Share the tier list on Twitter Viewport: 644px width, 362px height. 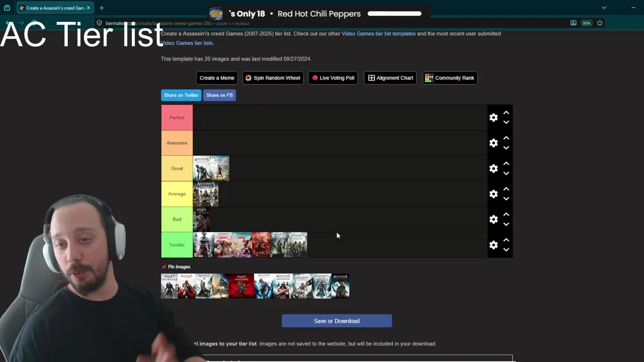pyautogui.click(x=181, y=95)
